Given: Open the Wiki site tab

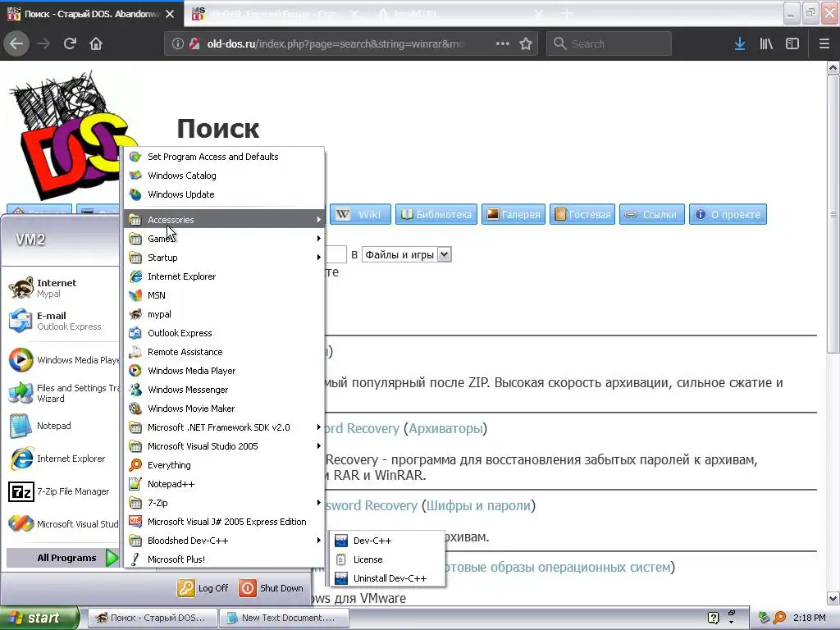Looking at the screenshot, I should coord(361,214).
